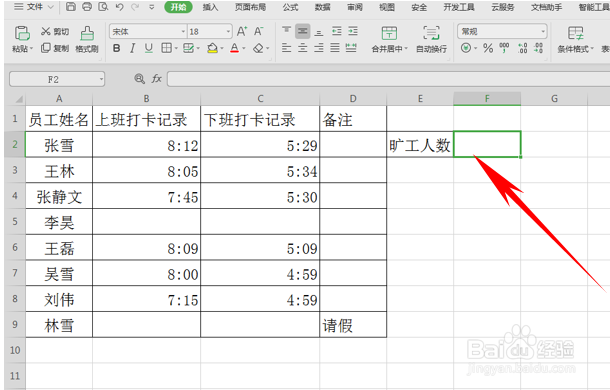This screenshot has height=390, width=610.
Task: Expand the quick access customize arrow
Action: (x=152, y=7)
